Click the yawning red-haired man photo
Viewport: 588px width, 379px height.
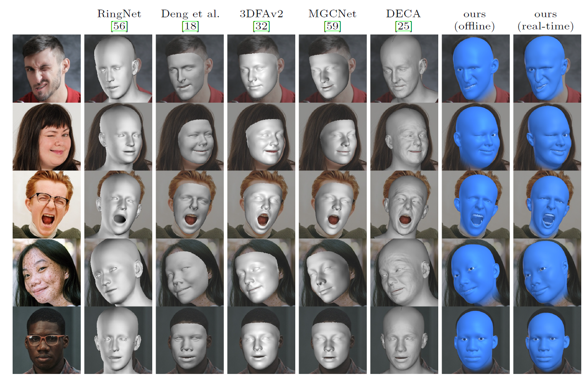46,205
